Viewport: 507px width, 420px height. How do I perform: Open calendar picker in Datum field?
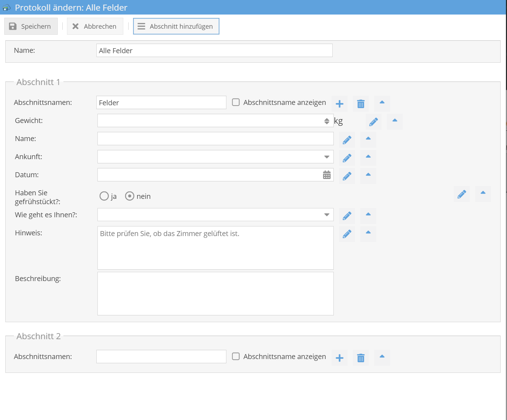(x=327, y=175)
